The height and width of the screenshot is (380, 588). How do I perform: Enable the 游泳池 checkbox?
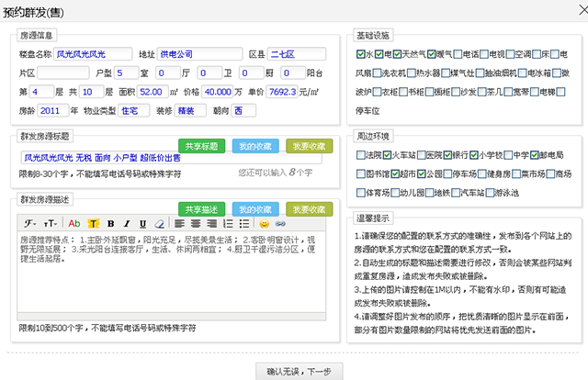coord(490,193)
